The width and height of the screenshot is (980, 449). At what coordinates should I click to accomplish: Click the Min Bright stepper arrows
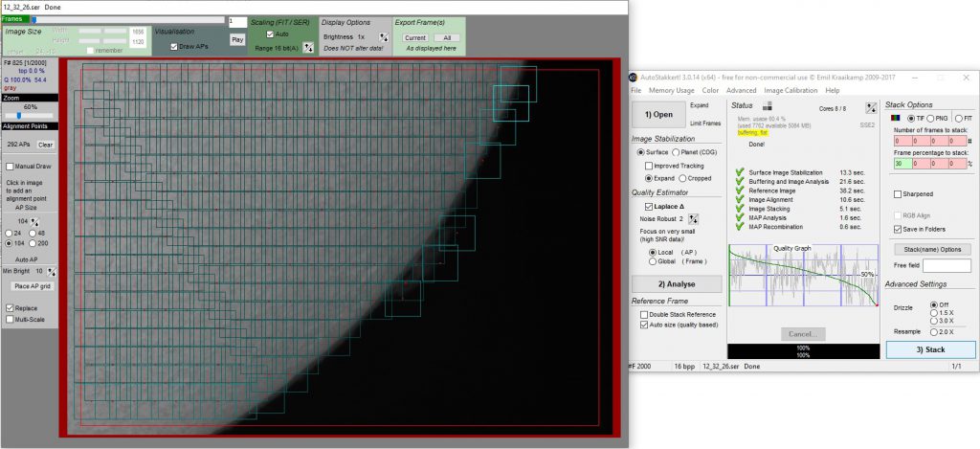coord(50,272)
